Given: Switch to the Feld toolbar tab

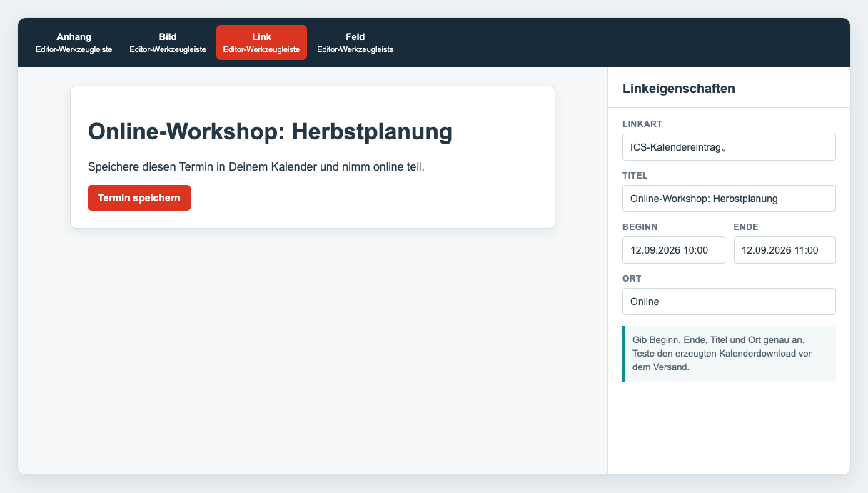Looking at the screenshot, I should (355, 43).
